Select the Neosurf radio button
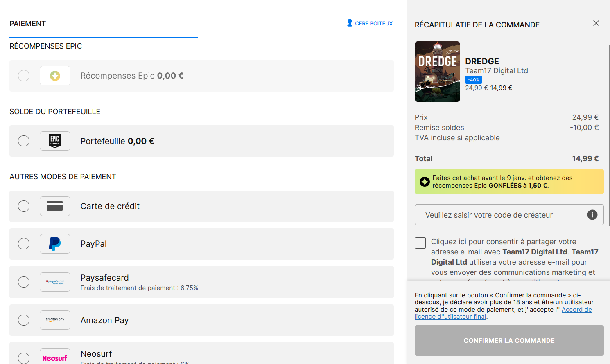The image size is (610, 364). pos(24,358)
